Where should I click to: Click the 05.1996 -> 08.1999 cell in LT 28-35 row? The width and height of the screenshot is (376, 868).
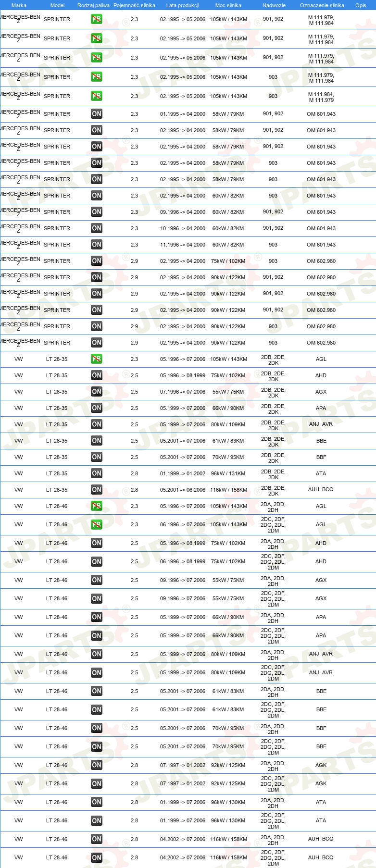pyautogui.click(x=183, y=375)
